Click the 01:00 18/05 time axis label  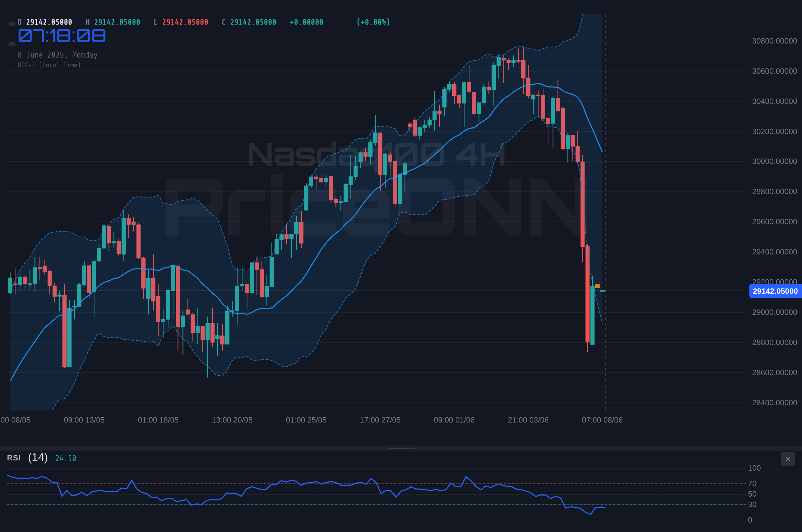158,420
